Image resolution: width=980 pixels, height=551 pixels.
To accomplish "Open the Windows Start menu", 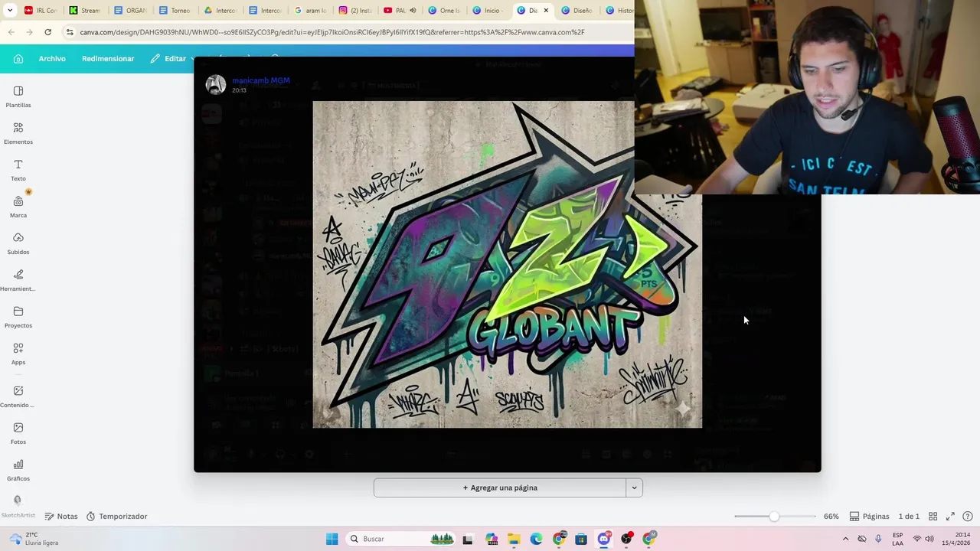I will tap(332, 539).
